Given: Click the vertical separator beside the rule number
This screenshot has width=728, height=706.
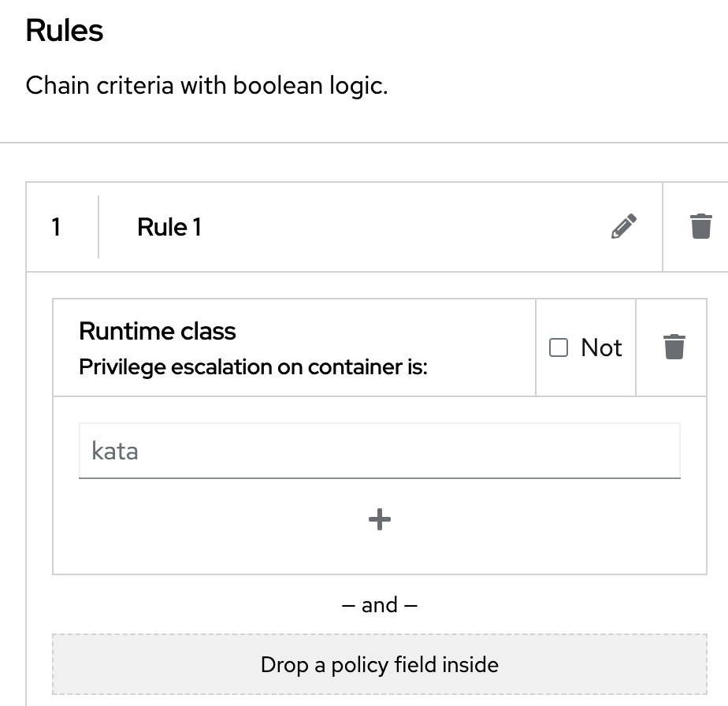Looking at the screenshot, I should [98, 227].
